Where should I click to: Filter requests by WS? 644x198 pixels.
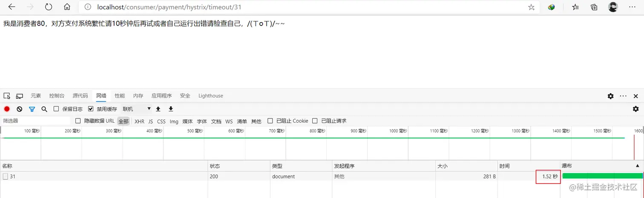[x=229, y=121]
